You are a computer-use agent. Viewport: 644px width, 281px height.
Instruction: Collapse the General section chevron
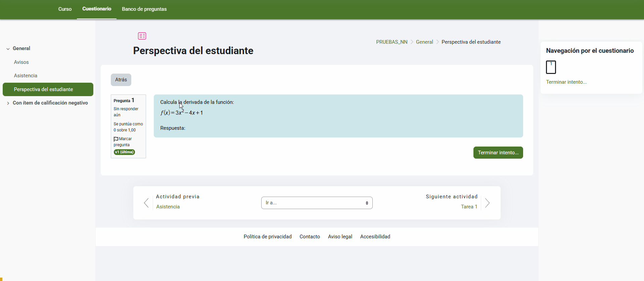click(x=8, y=49)
